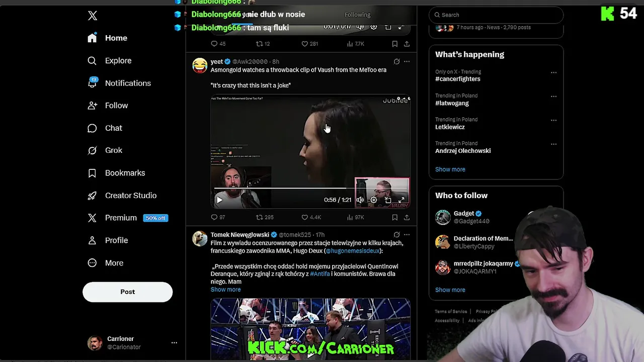Open Tomek Niewęgłowski's profile avatar

[x=200, y=238]
